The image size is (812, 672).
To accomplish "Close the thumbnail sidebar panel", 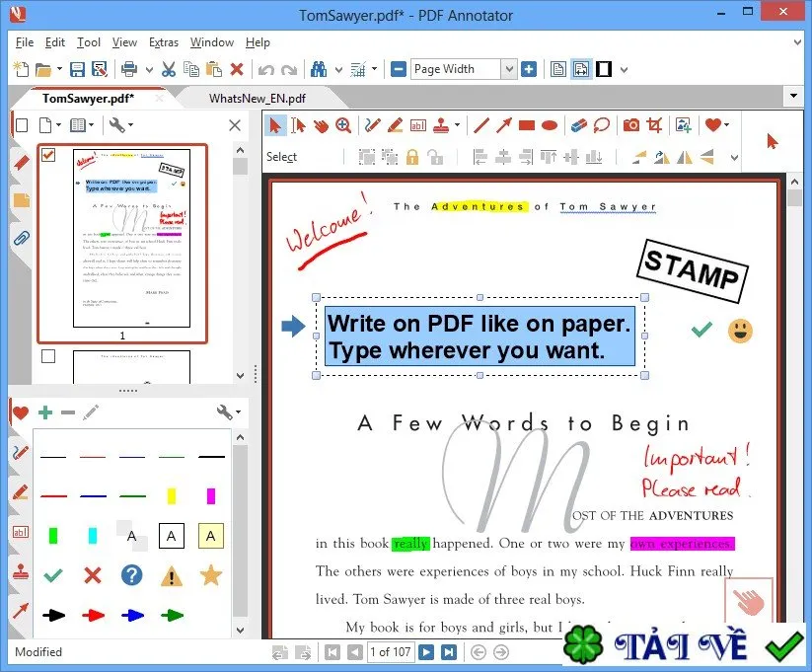I will pyautogui.click(x=235, y=125).
